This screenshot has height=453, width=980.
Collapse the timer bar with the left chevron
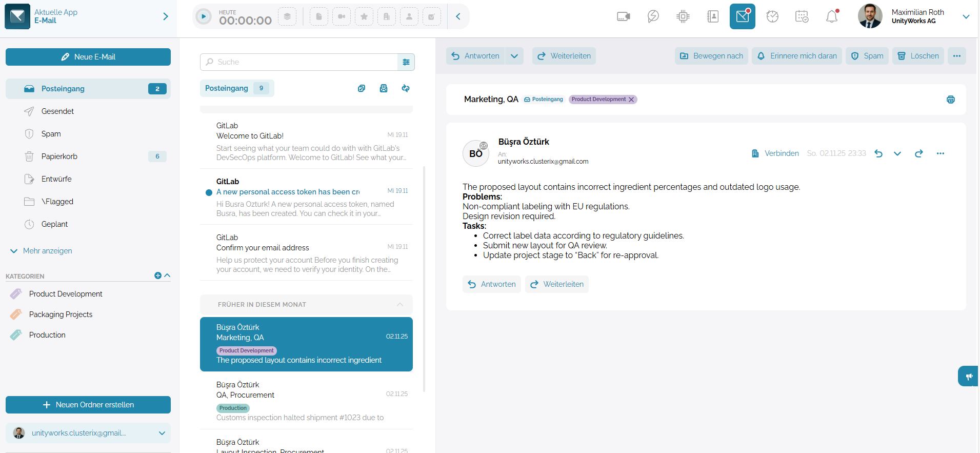tap(458, 16)
